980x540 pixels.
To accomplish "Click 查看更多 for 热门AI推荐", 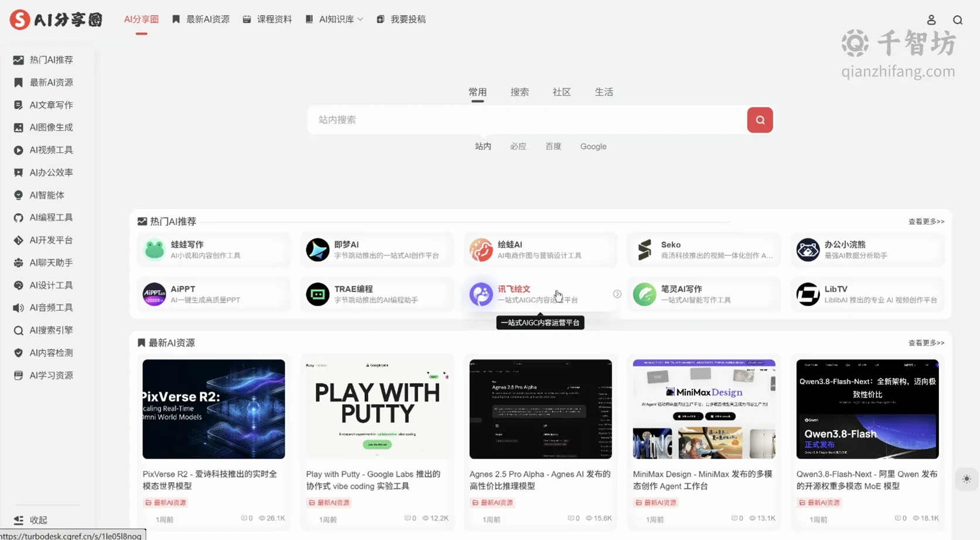I will click(x=926, y=221).
